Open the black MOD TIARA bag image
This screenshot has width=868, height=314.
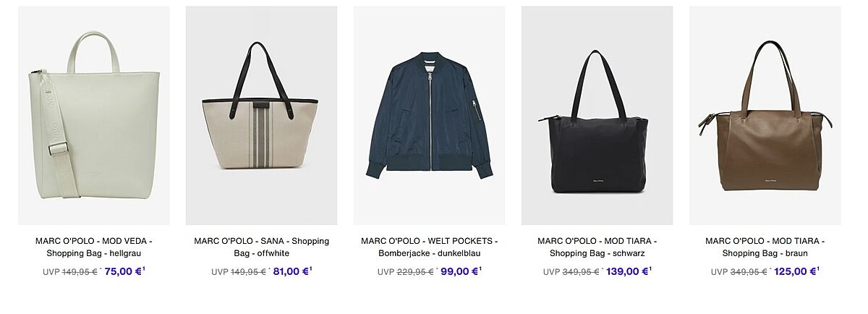[597, 116]
